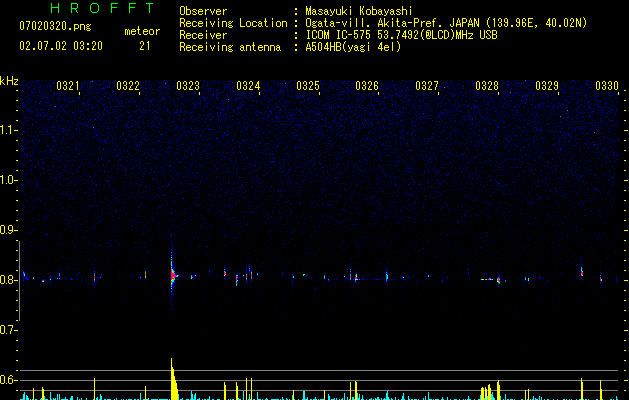Click the 0330 time marker
The width and height of the screenshot is (629, 400).
(x=607, y=85)
